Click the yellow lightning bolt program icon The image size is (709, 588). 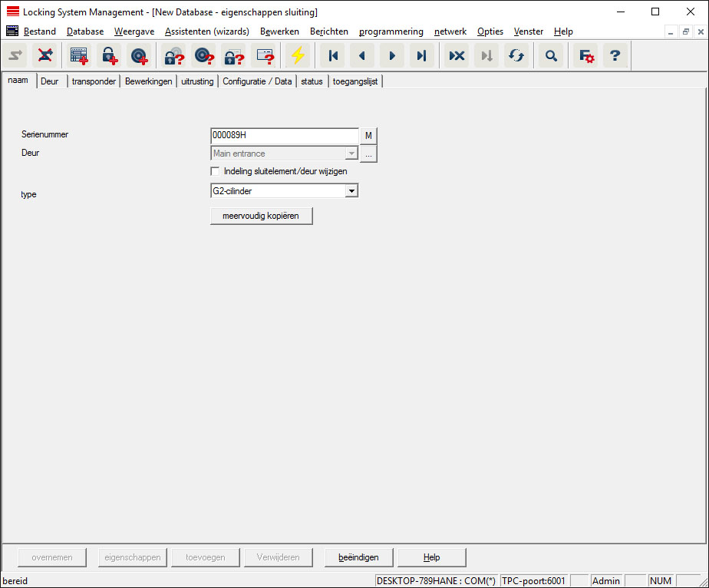pyautogui.click(x=297, y=56)
